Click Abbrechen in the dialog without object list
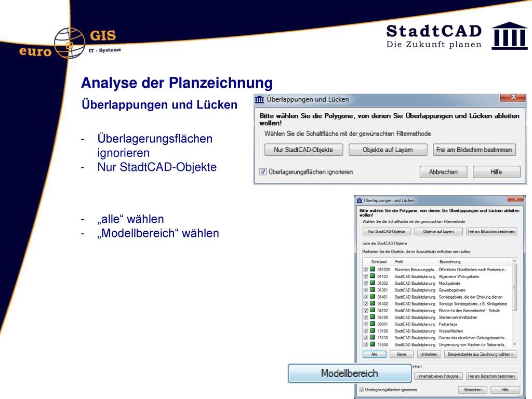Screen dimensions: 532x399 coord(443,171)
